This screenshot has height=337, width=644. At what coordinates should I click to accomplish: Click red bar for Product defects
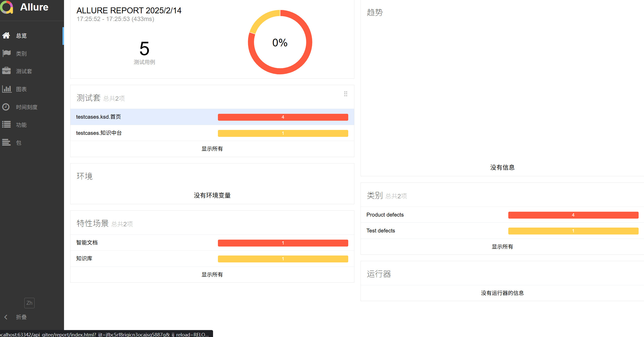pos(573,215)
